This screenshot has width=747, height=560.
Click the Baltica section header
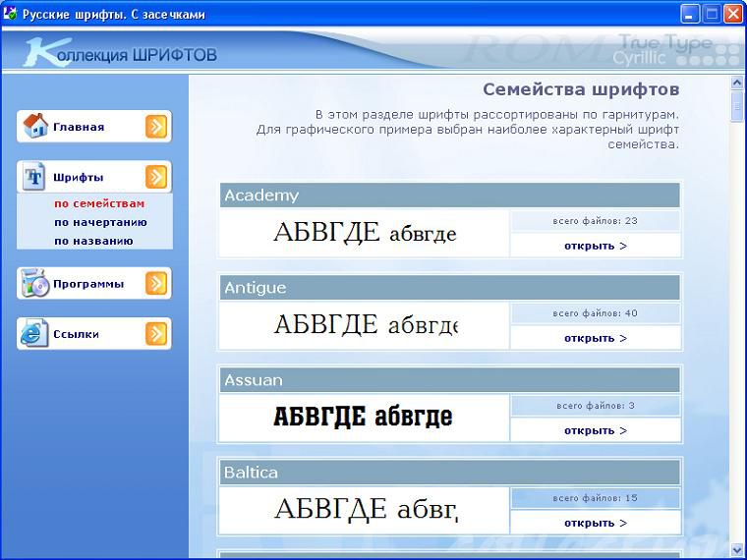tap(449, 473)
